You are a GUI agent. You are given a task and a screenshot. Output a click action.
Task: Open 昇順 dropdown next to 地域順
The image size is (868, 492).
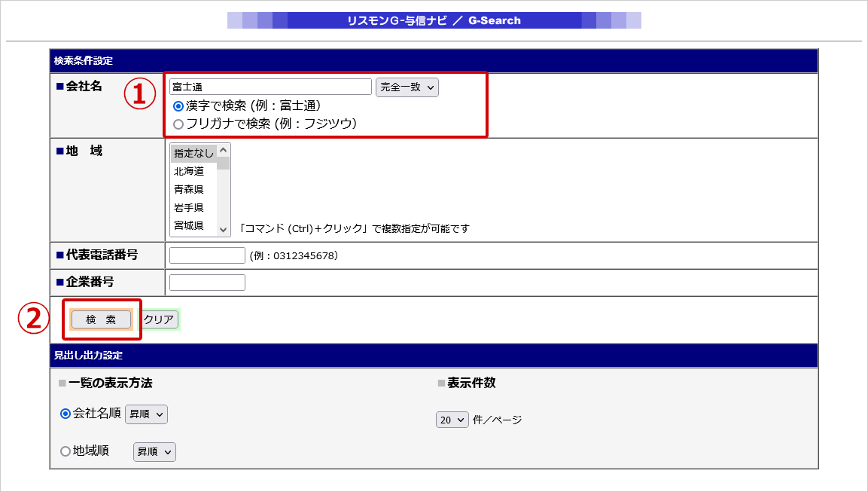(154, 452)
